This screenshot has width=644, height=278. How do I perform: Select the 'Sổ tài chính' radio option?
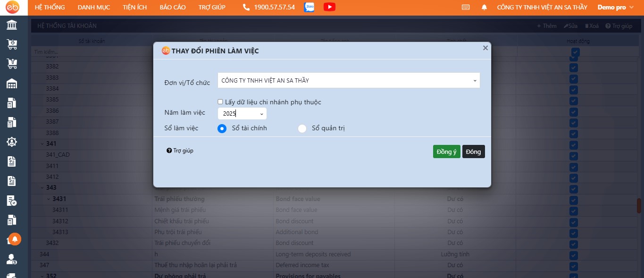pos(222,128)
